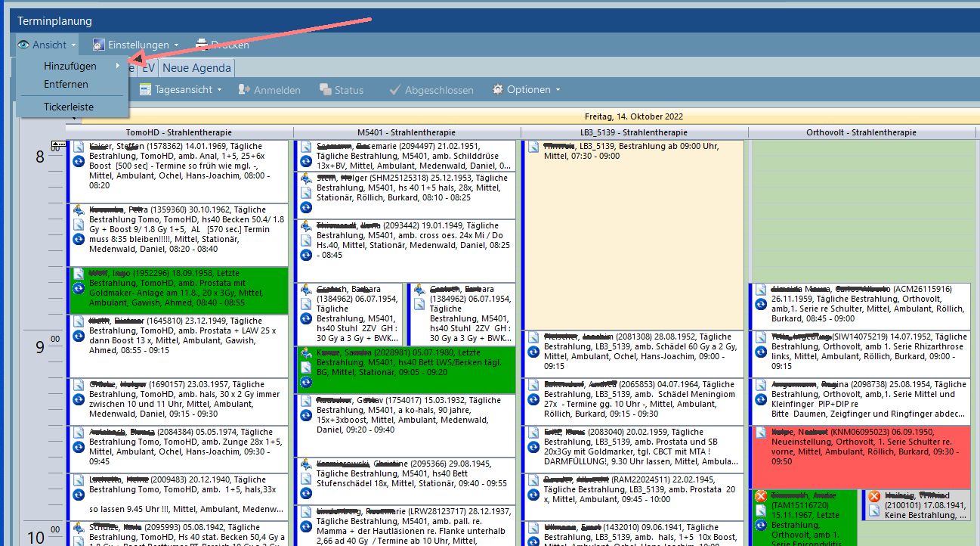Image resolution: width=980 pixels, height=546 pixels.
Task: Click blue recurrence icon in green 08:40 TomoHD appointment
Action: (x=79, y=288)
